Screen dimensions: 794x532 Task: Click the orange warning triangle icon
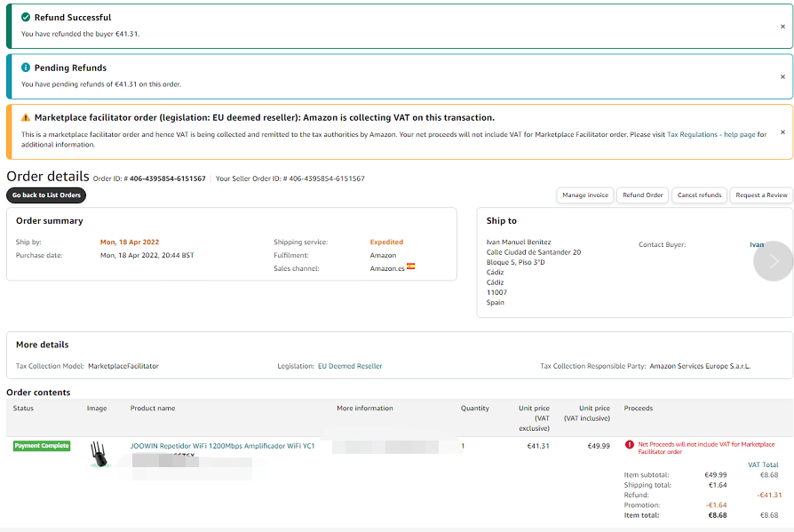click(26, 117)
